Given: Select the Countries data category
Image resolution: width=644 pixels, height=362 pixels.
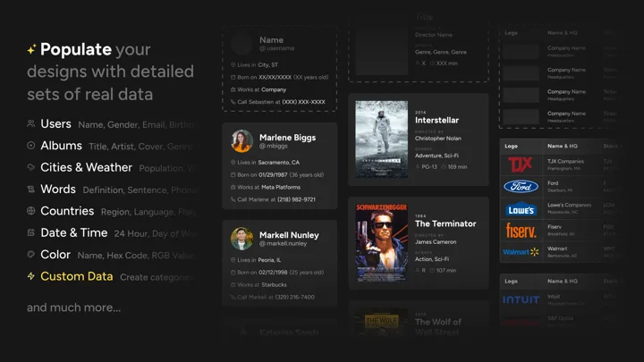Looking at the screenshot, I should pos(67,211).
